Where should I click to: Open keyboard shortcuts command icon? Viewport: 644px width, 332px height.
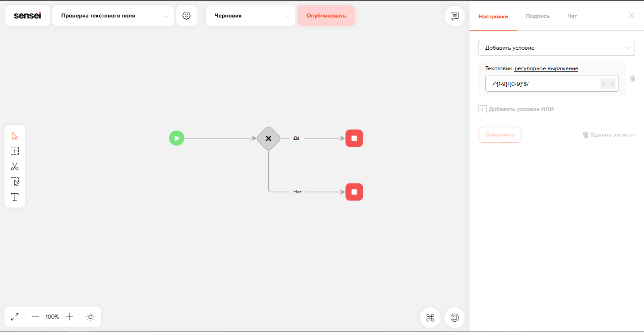tap(430, 318)
